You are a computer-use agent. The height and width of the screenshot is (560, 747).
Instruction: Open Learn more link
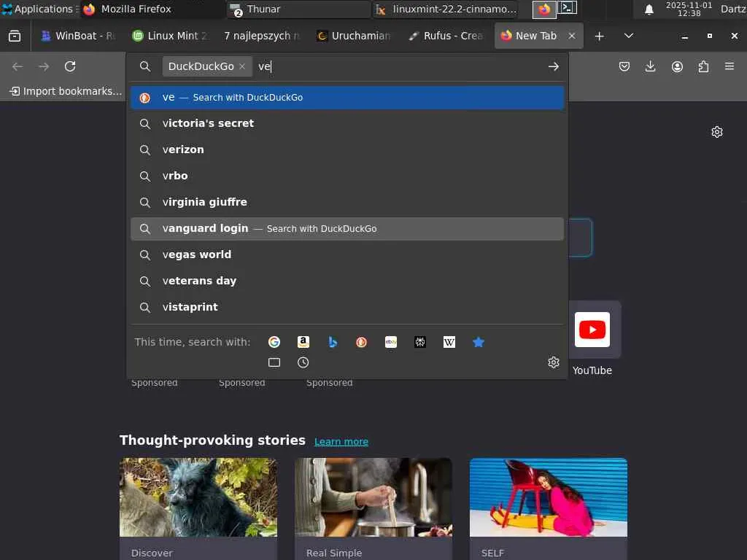[341, 441]
